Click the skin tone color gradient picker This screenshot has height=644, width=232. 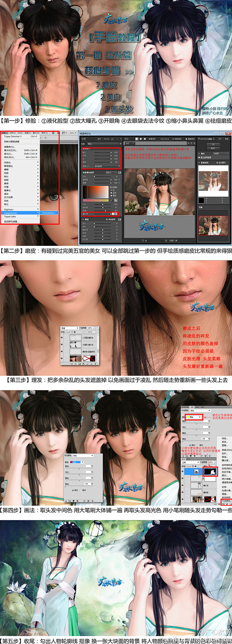click(96, 192)
